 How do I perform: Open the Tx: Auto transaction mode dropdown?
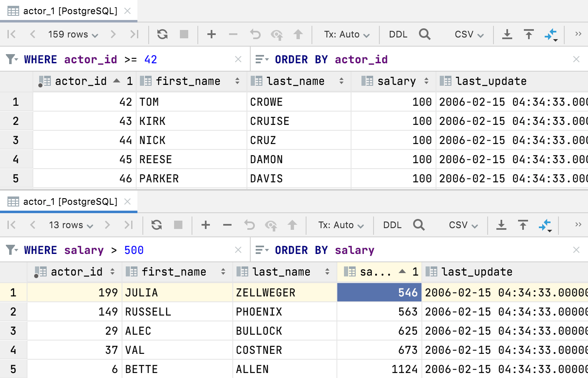[346, 34]
